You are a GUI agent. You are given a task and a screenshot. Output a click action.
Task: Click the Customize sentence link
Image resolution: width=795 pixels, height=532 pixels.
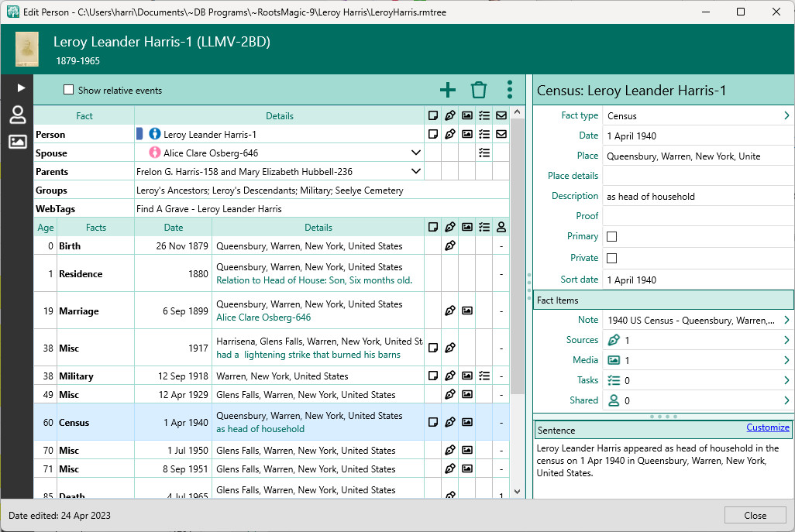click(x=767, y=427)
